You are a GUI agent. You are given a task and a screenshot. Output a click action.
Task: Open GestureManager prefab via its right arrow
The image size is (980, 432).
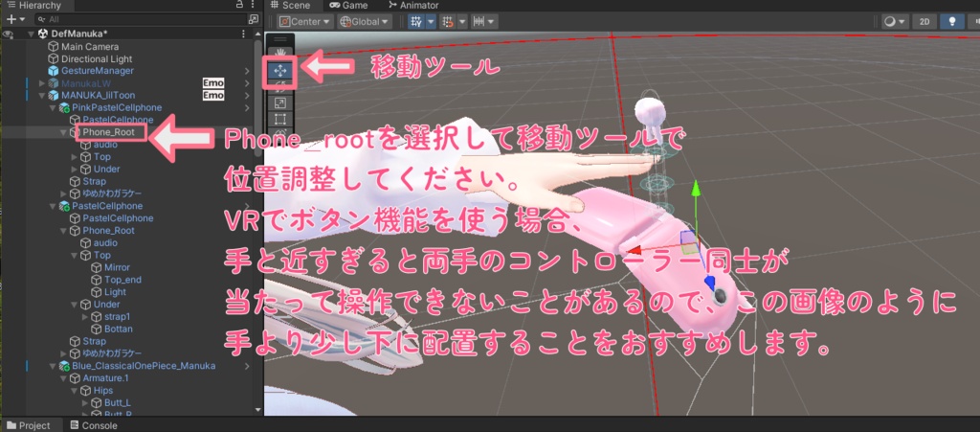pos(248,71)
